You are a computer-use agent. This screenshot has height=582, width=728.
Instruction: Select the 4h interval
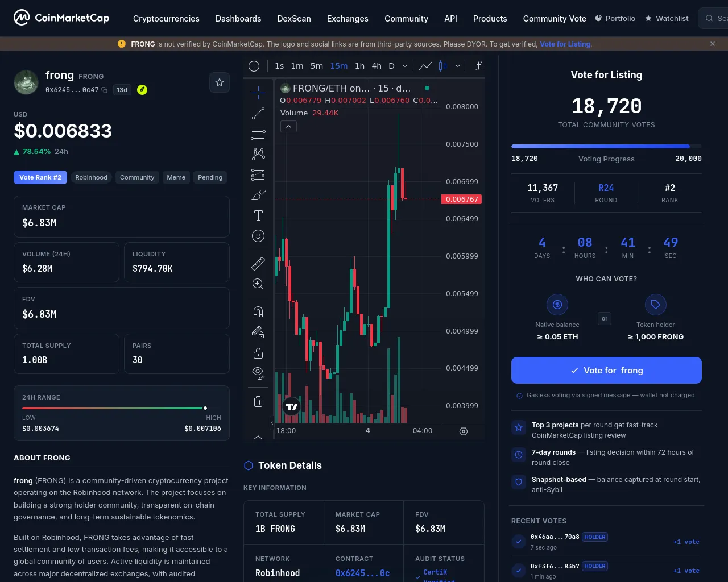(x=377, y=66)
